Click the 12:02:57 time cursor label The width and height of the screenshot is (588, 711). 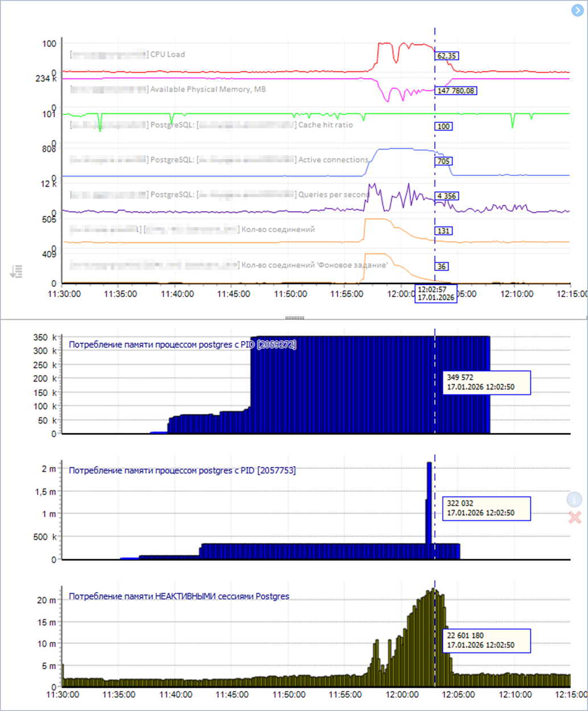tap(435, 293)
